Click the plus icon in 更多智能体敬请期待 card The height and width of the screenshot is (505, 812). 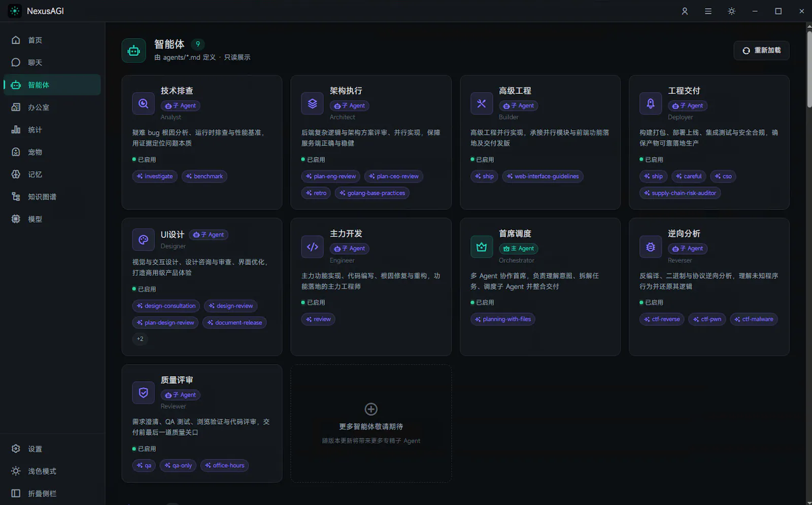(x=371, y=409)
